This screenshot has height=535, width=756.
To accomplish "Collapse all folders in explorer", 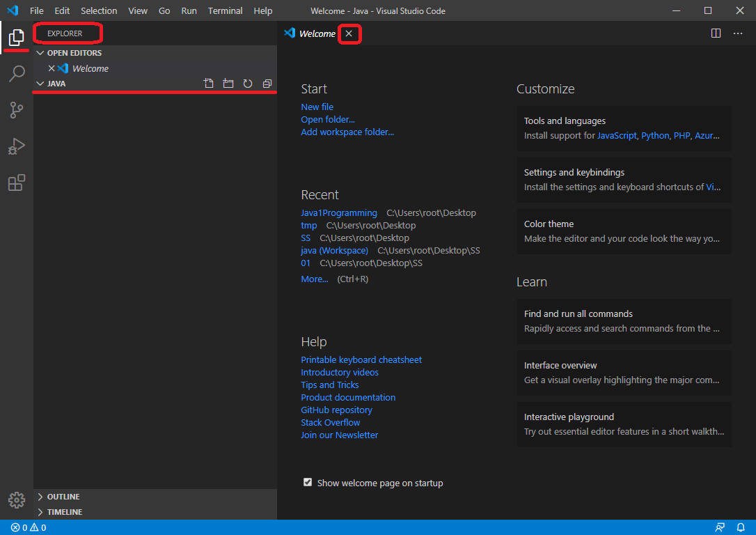I will click(x=267, y=84).
